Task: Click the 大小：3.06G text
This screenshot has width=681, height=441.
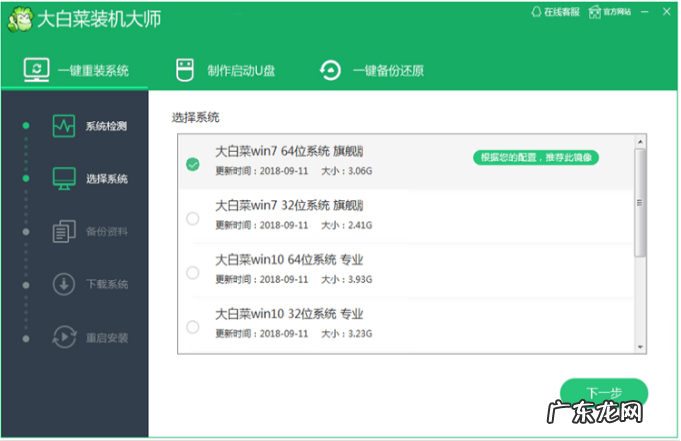Action: click(x=347, y=171)
